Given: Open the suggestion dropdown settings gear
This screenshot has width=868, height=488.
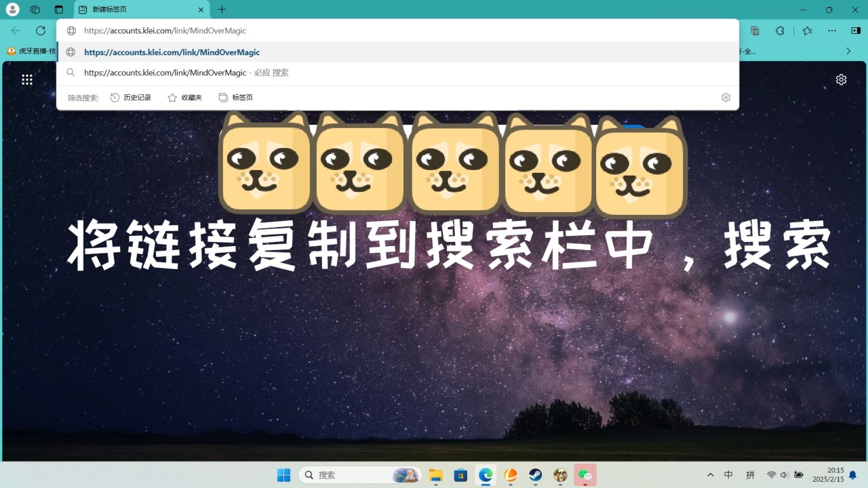Looking at the screenshot, I should pyautogui.click(x=726, y=98).
